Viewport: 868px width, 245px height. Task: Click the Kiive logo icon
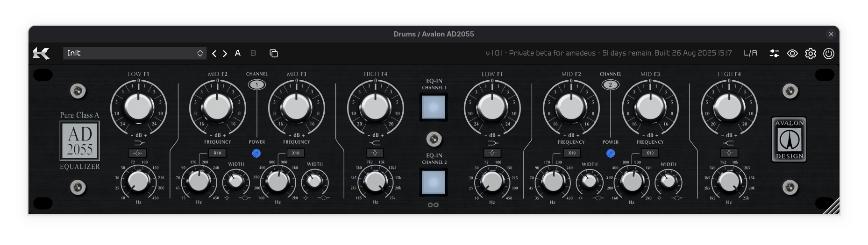pyautogui.click(x=41, y=54)
